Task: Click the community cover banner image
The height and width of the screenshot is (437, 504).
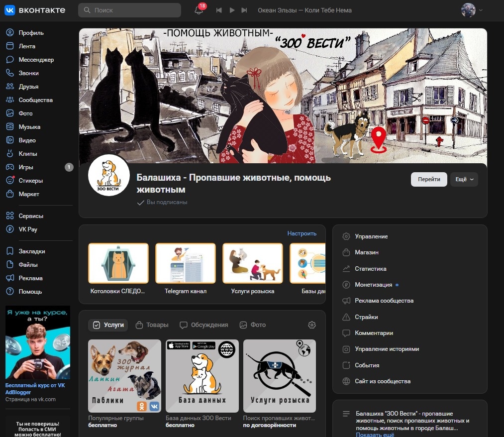Action: [283, 96]
